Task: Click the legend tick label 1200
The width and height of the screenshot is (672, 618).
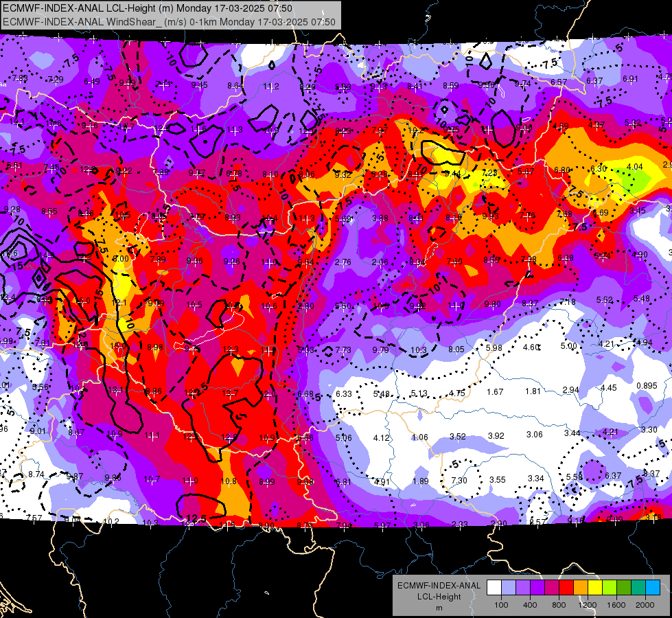Action: tap(587, 605)
